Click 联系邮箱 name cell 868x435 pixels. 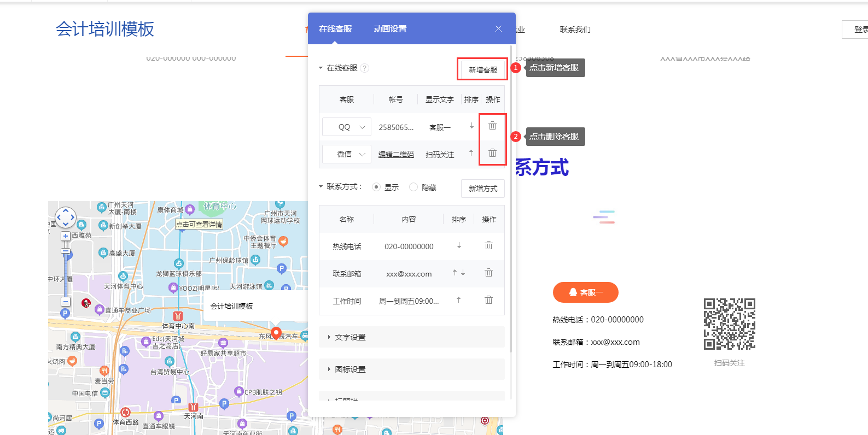click(347, 274)
